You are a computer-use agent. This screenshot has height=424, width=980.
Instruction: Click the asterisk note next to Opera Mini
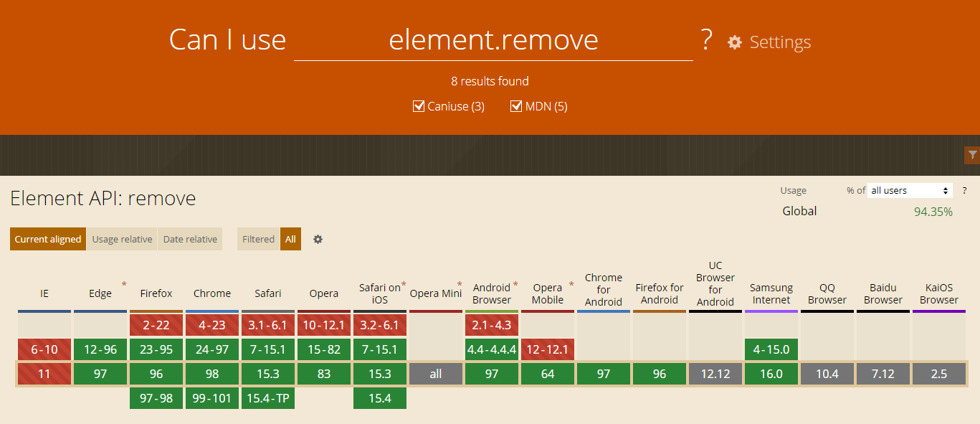pos(460,285)
